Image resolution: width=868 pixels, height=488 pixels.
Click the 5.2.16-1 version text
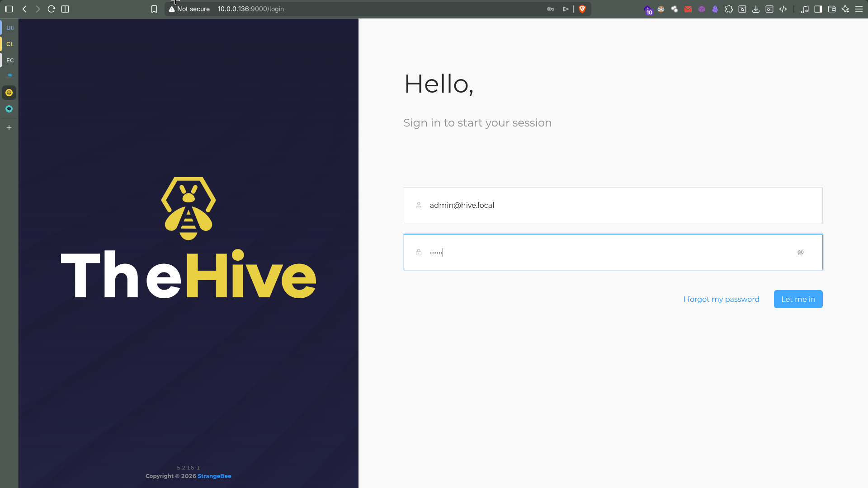coord(189,468)
